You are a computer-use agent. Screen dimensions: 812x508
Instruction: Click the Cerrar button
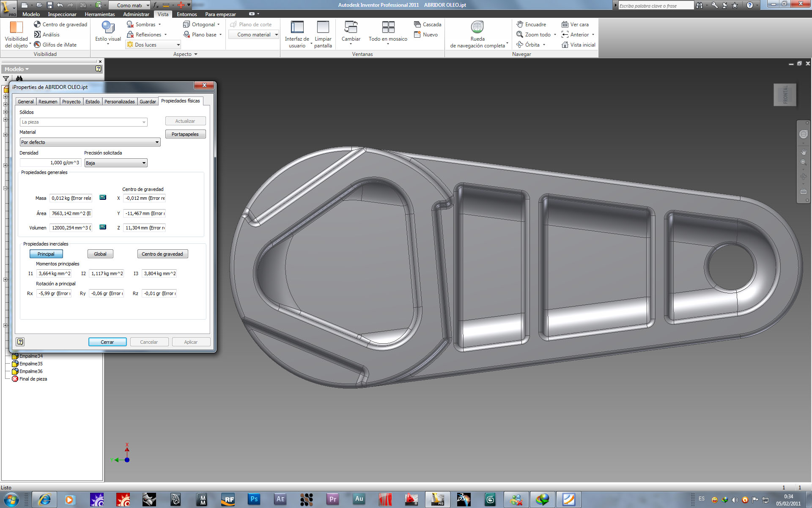[x=107, y=342]
